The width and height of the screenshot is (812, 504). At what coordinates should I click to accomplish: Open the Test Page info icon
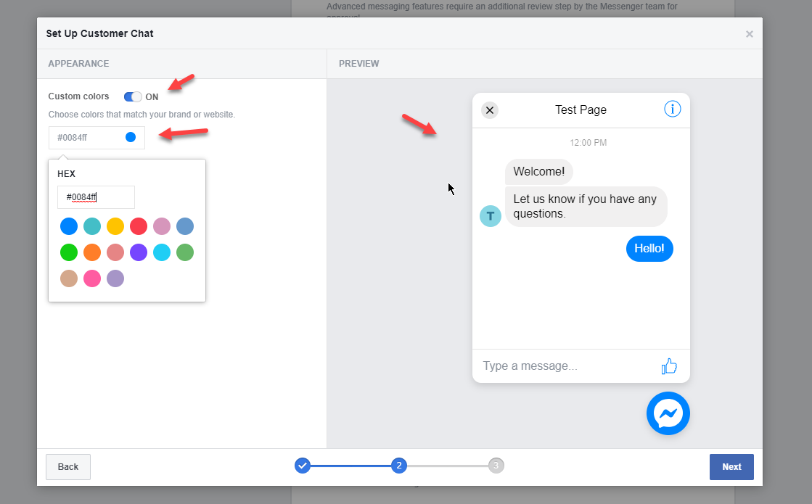(x=672, y=110)
